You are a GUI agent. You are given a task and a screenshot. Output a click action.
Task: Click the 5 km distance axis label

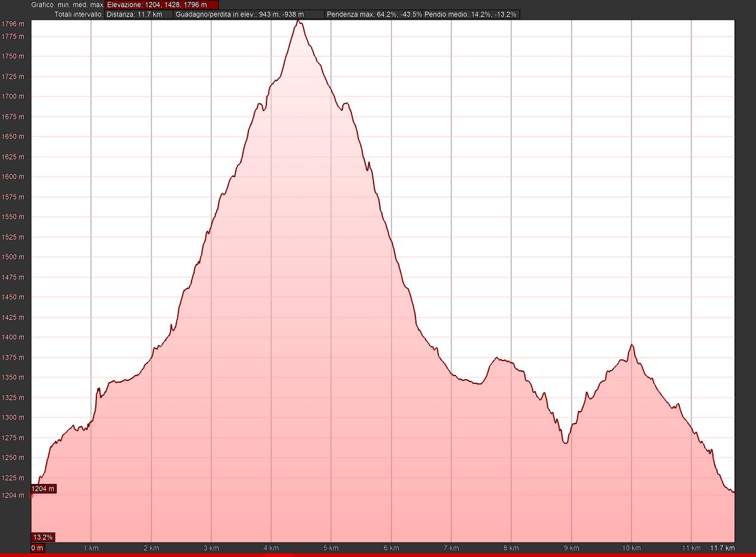331,548
